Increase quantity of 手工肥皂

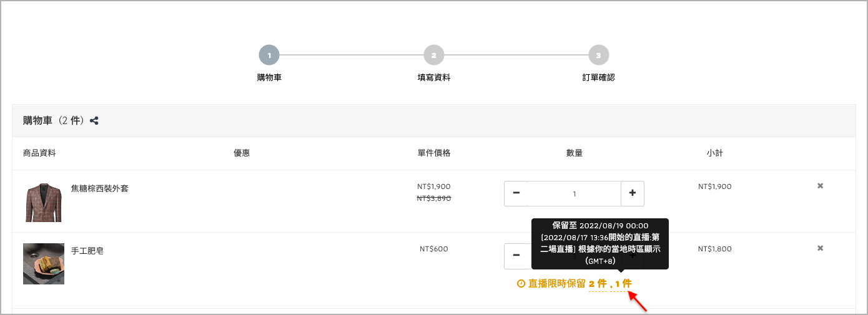point(633,256)
